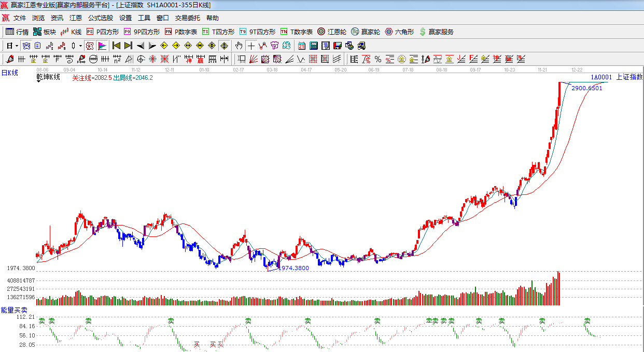Toggle the crosshair cursor tool

(x=251, y=46)
